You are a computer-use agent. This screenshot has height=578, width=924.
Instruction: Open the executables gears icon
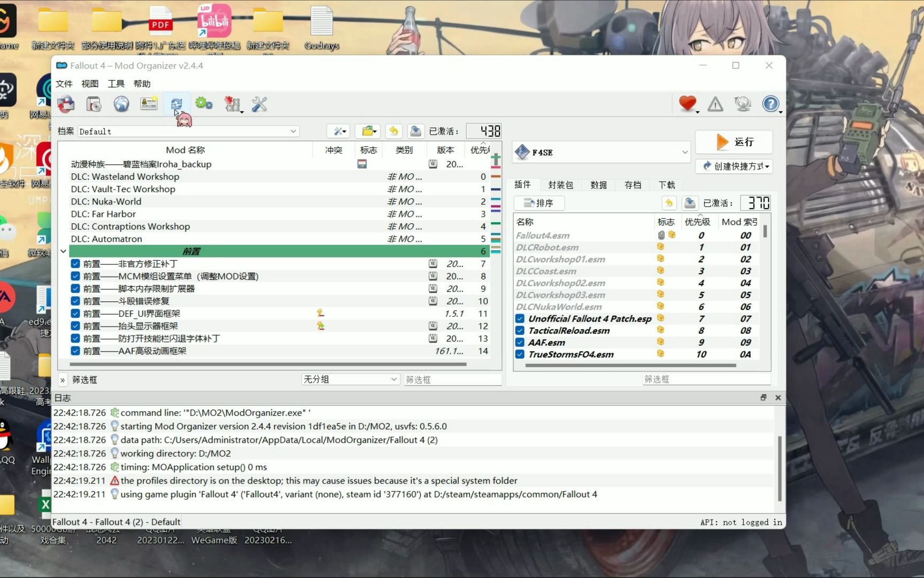point(204,104)
